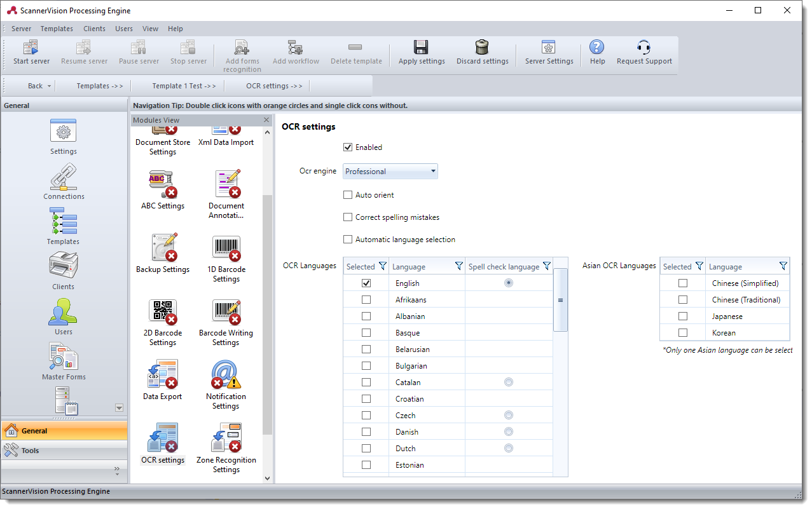
Task: Click the Apply settings floppy disk icon
Action: (421, 48)
